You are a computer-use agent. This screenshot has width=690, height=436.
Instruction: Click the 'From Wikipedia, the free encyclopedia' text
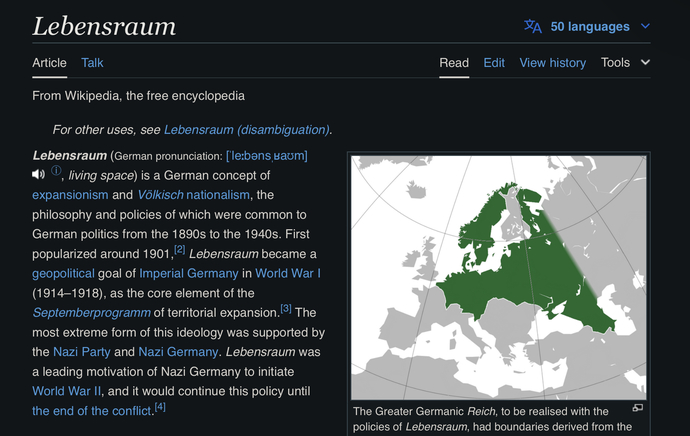pyautogui.click(x=138, y=96)
